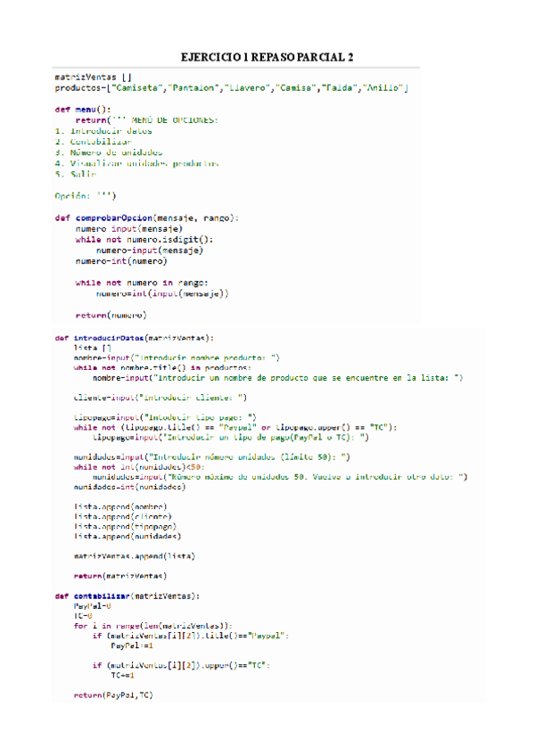Click the title EJERCICIO 1 REPASO PARCIAL 2
535x756 pixels.
pos(267,57)
